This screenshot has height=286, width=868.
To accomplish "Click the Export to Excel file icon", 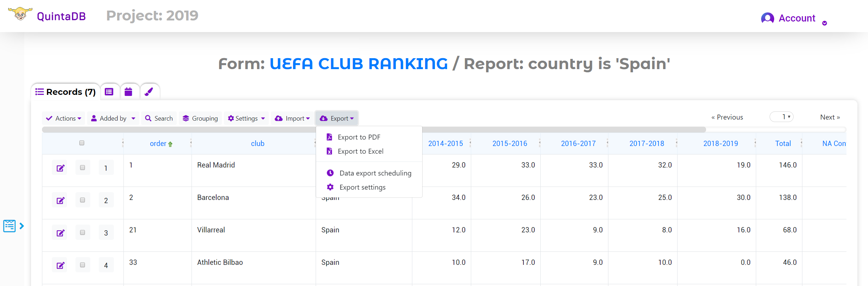I will point(329,151).
